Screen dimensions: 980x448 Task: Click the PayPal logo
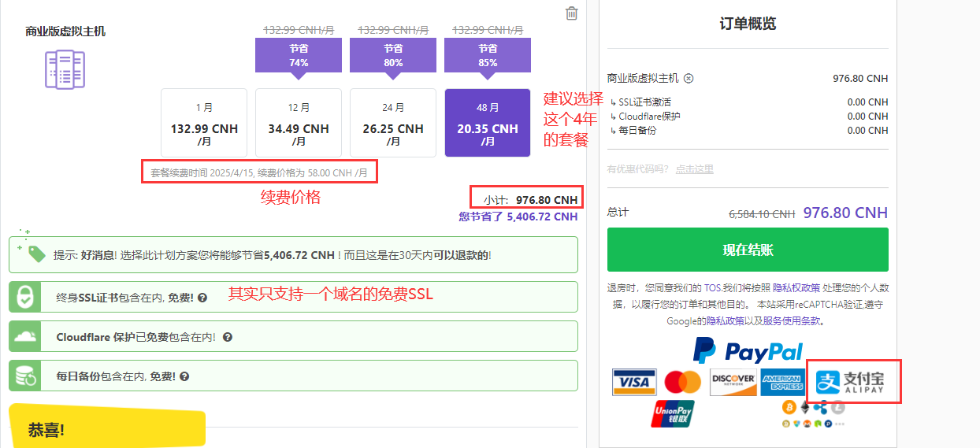[x=748, y=350]
